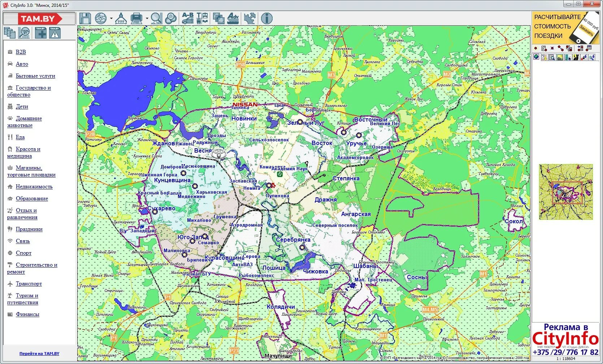This screenshot has width=603, height=364.
Task: Click the map layers icon
Action: point(218,18)
